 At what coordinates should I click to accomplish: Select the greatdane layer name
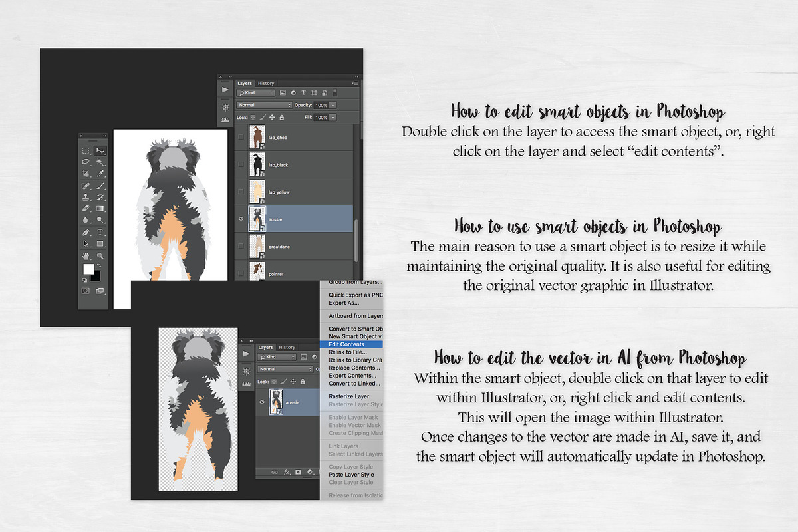tap(281, 247)
